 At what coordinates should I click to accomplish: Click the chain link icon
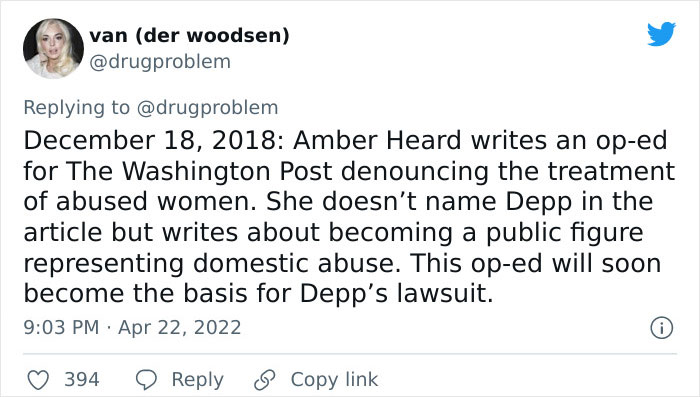[265, 380]
